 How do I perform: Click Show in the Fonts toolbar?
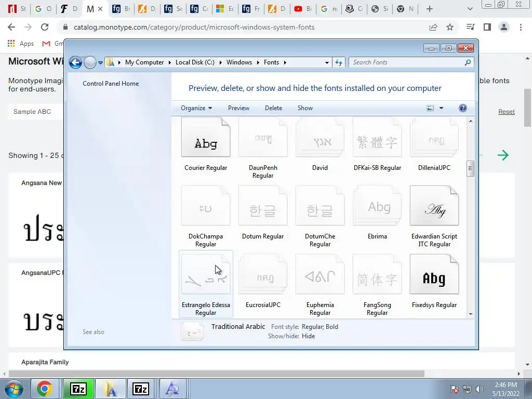[x=305, y=108]
